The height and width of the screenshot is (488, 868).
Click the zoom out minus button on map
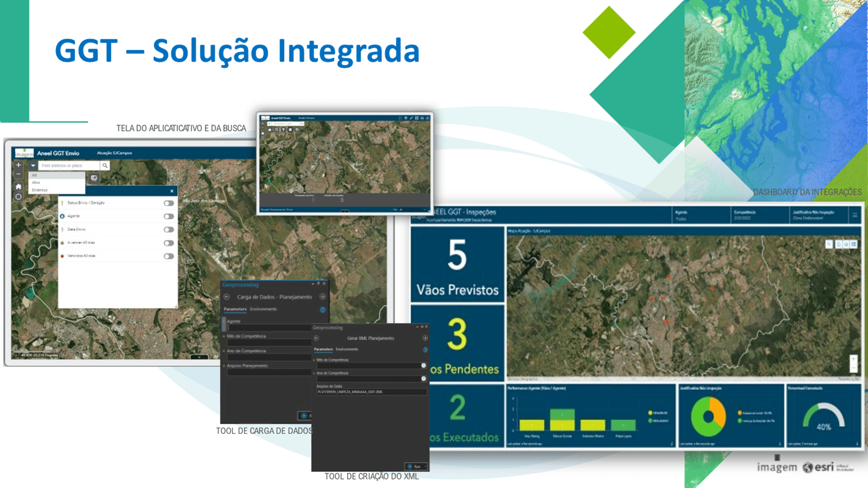click(x=18, y=174)
